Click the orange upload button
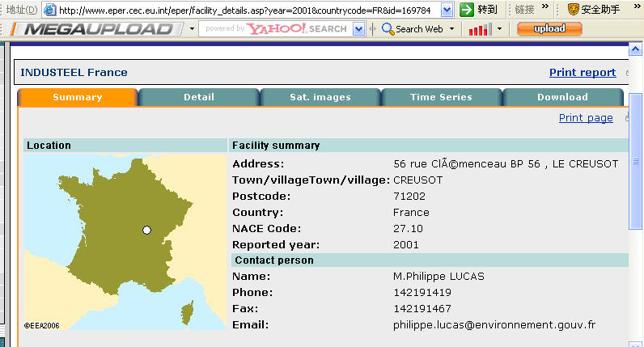The image size is (644, 347). pos(549,29)
